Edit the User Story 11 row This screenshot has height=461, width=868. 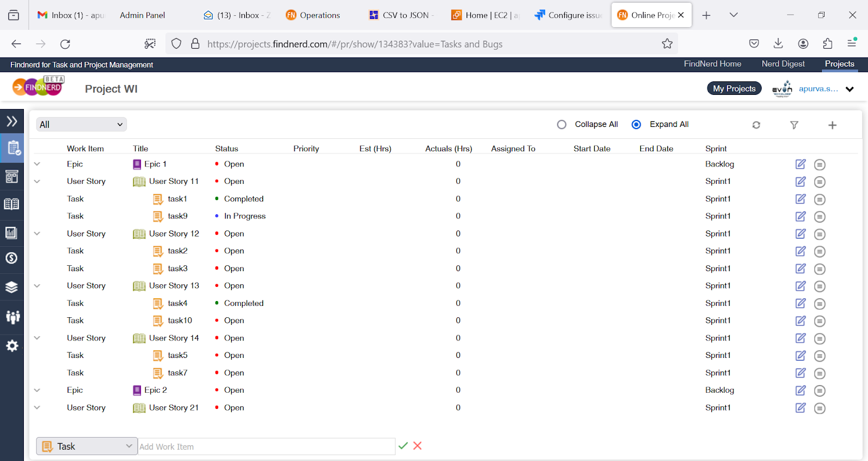coord(801,182)
